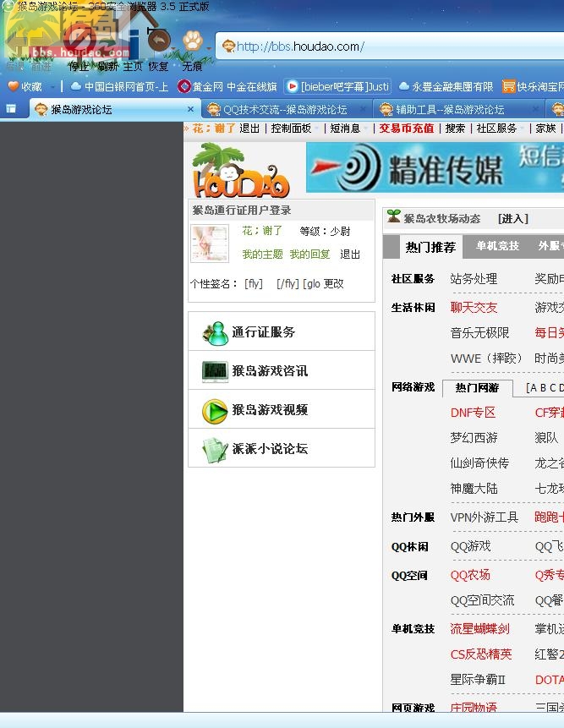
Task: Open the dropdown arrow next to 恢复
Action: tap(173, 48)
